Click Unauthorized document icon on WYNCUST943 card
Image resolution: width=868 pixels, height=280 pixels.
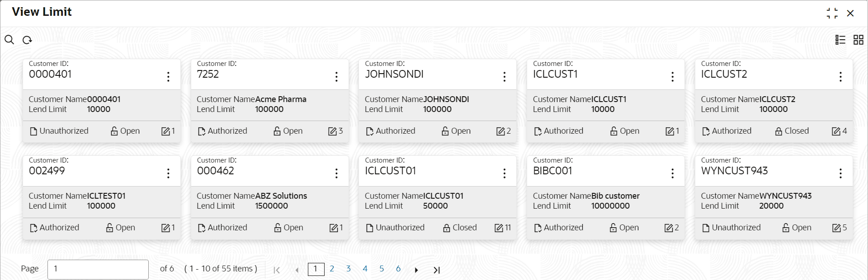[706, 228]
